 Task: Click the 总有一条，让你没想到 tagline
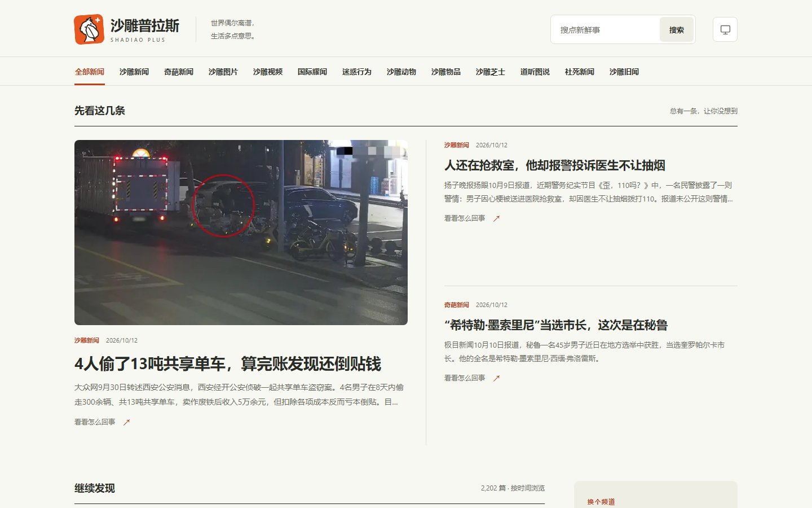(704, 111)
